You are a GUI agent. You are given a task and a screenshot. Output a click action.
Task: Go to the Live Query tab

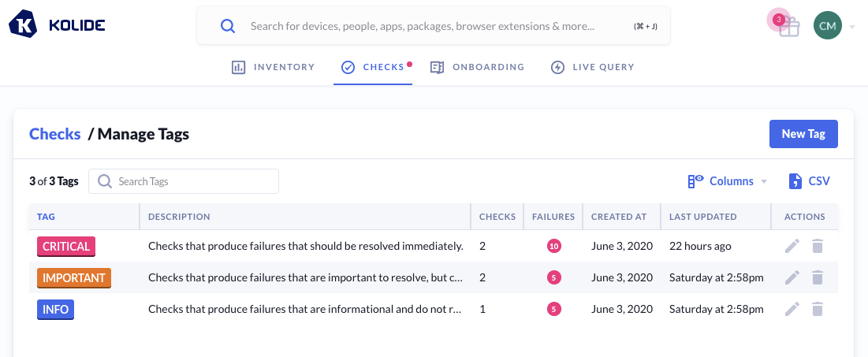click(592, 67)
